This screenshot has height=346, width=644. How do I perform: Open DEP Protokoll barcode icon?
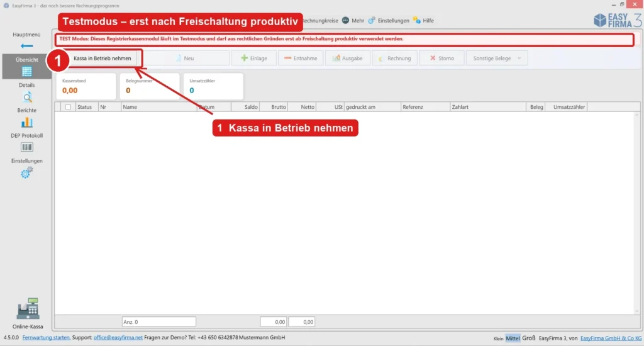tap(26, 147)
